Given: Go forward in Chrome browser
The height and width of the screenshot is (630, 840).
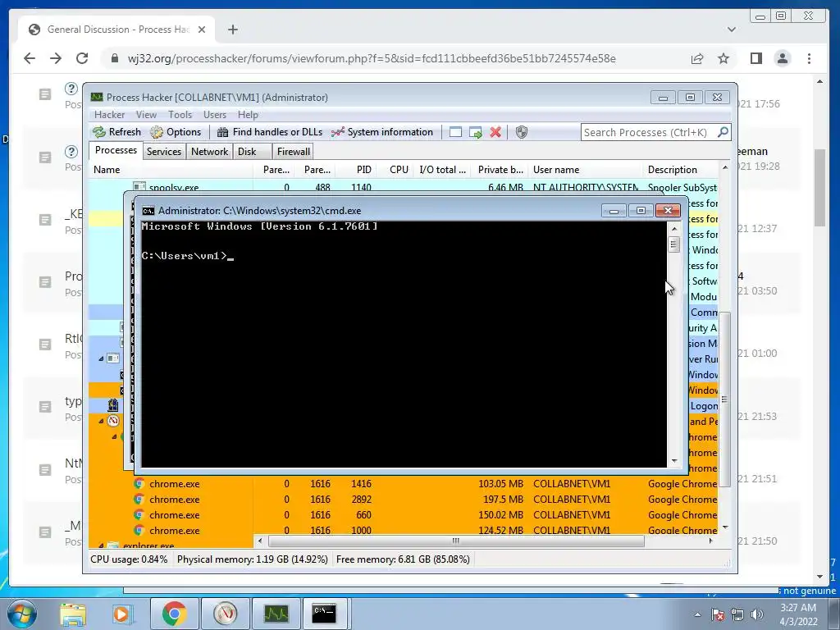Looking at the screenshot, I should 56,58.
